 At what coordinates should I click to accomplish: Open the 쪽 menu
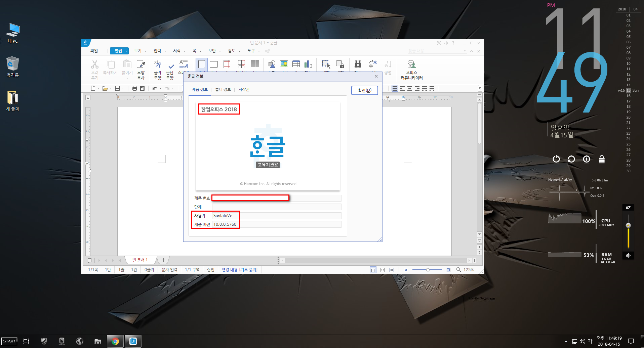tap(194, 51)
